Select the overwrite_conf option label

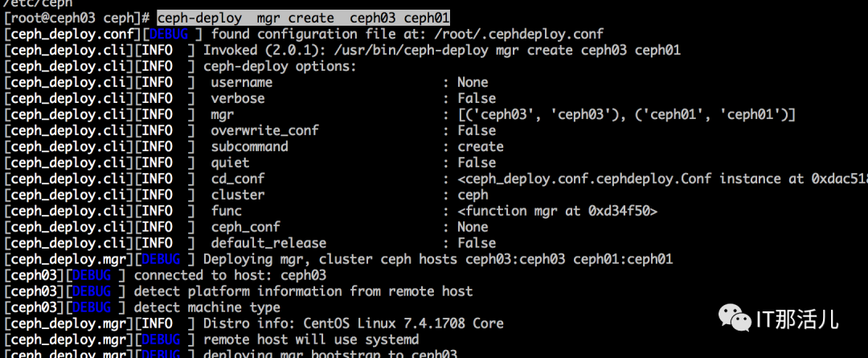pos(265,130)
